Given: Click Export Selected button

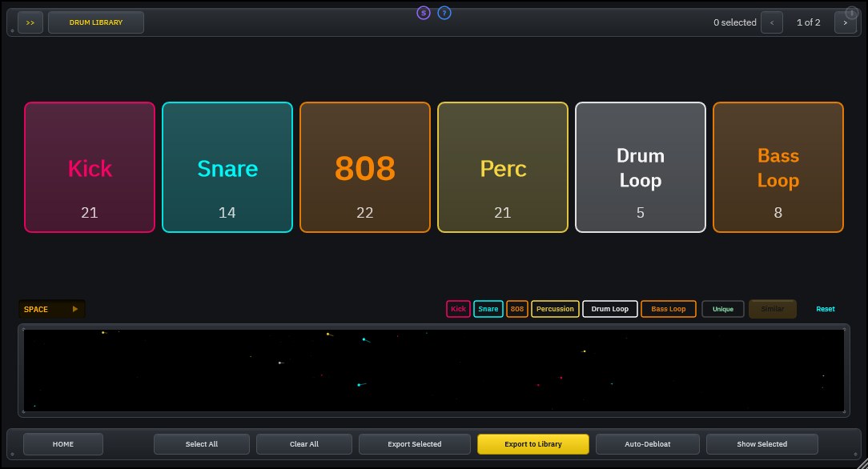Looking at the screenshot, I should coord(415,444).
